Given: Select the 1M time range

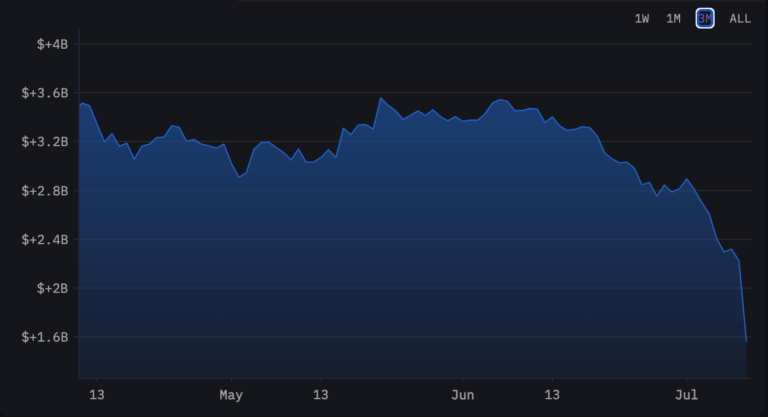Looking at the screenshot, I should pos(673,18).
